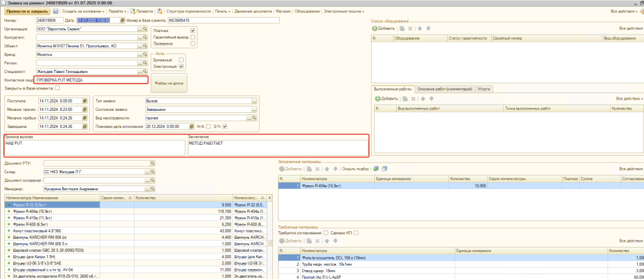Click delete X icon in Затраченные материалы toolbar
Screen dimensions: 644x279
(x=318, y=169)
